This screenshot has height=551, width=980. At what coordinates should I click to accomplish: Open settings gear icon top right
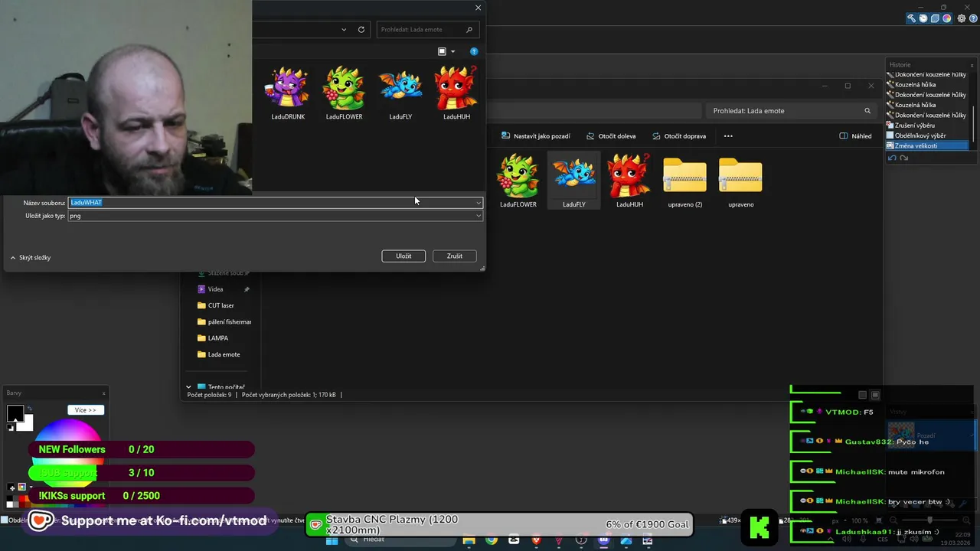point(962,18)
